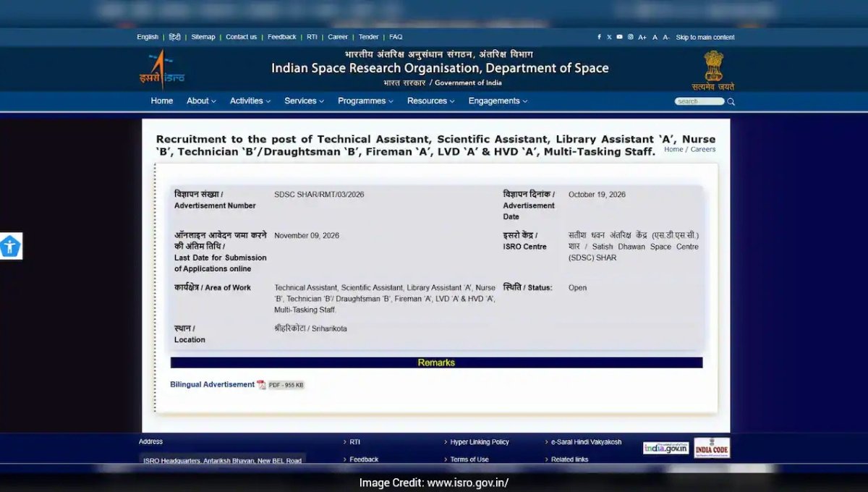Expand the Engagements dropdown menu

[498, 101]
